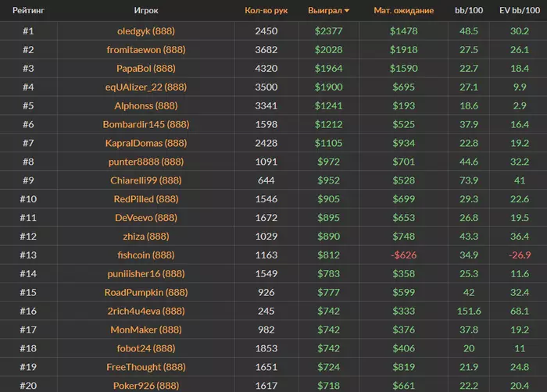Select the $819 expectation value
This screenshot has width=547, height=392.
[404, 367]
